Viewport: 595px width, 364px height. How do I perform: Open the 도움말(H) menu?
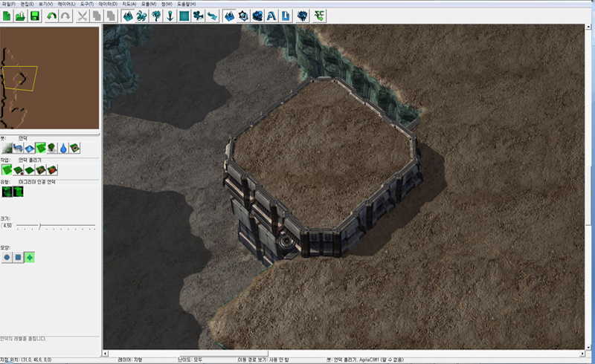click(x=187, y=4)
